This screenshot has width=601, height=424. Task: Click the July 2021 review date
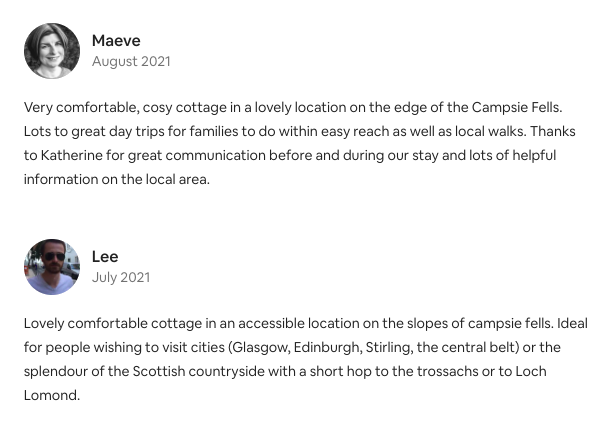pyautogui.click(x=121, y=277)
